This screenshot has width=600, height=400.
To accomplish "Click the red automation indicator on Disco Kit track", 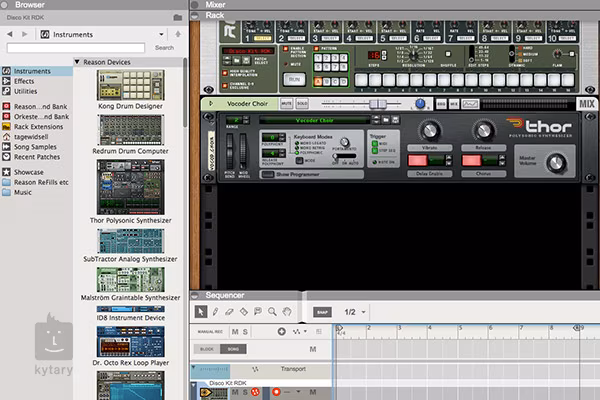I will 255,392.
